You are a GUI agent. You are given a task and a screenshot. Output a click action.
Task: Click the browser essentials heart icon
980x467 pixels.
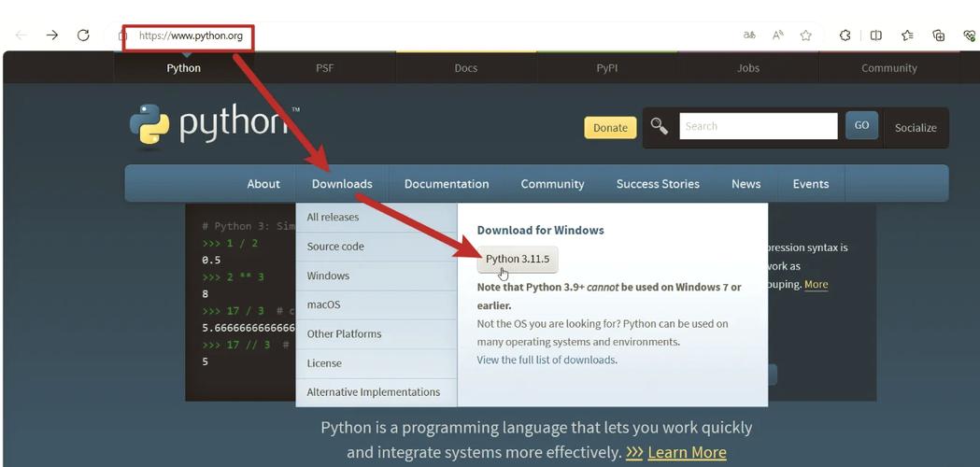(970, 35)
